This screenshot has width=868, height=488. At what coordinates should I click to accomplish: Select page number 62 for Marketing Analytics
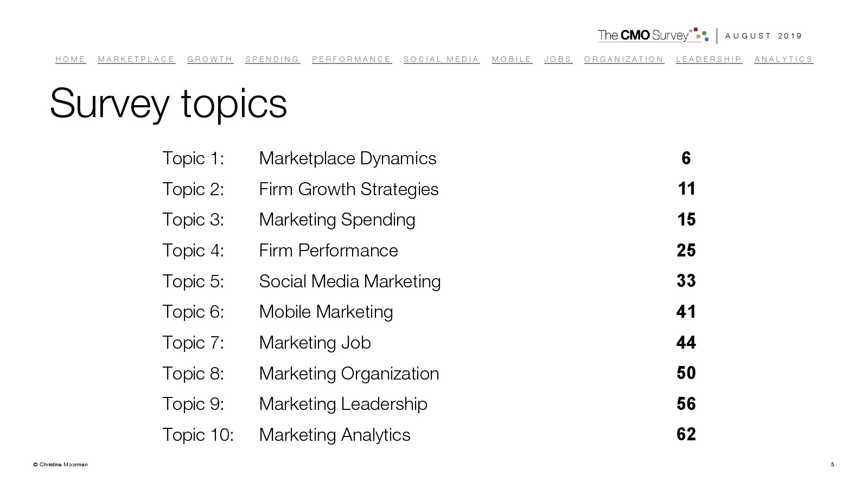click(x=686, y=434)
